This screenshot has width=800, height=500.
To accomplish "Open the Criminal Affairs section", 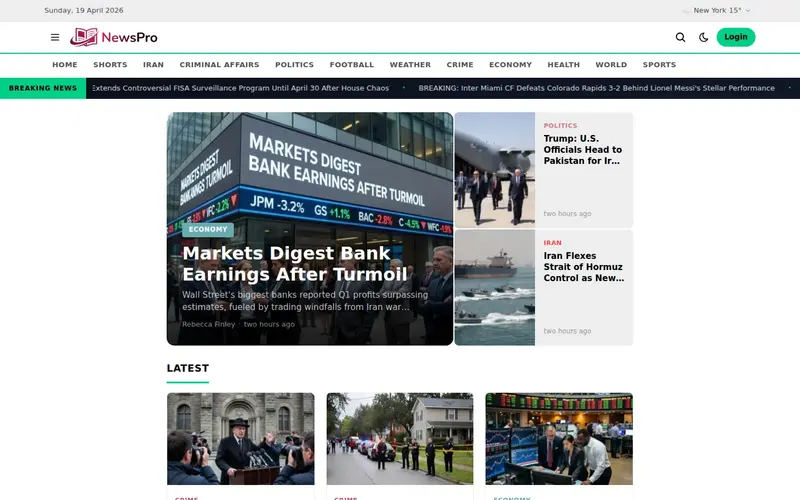I will pos(219,65).
